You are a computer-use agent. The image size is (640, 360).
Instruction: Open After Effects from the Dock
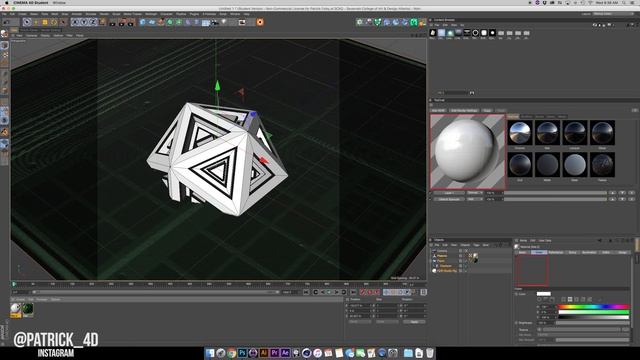(285, 353)
